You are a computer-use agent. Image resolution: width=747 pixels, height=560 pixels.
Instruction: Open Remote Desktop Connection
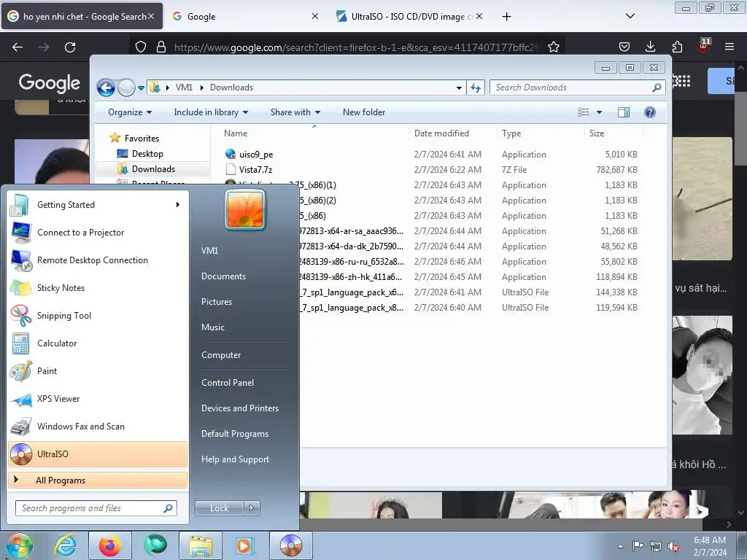point(98,260)
